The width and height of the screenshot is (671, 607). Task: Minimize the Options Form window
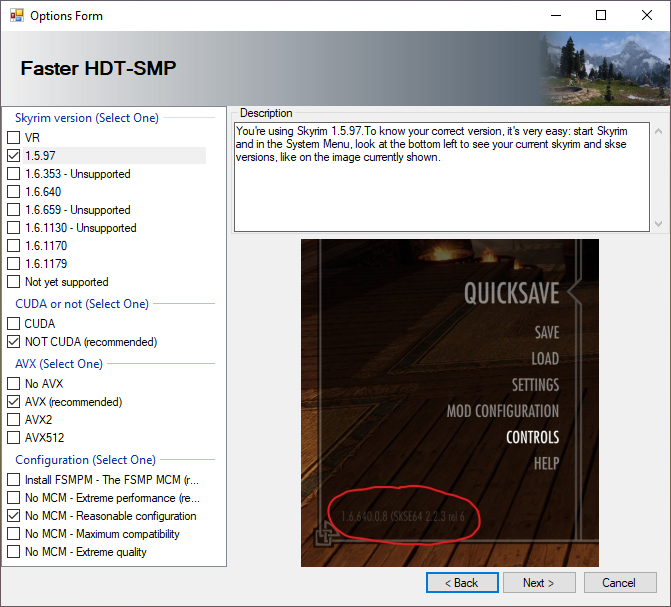556,15
